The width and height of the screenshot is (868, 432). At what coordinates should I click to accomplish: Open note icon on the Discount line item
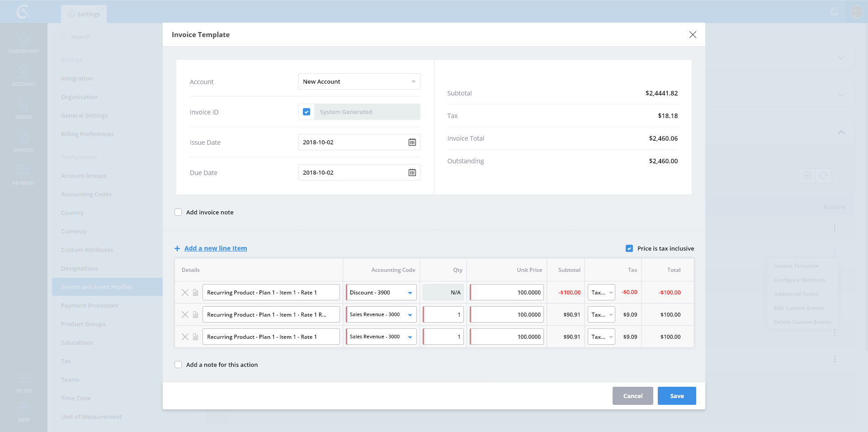pos(195,293)
